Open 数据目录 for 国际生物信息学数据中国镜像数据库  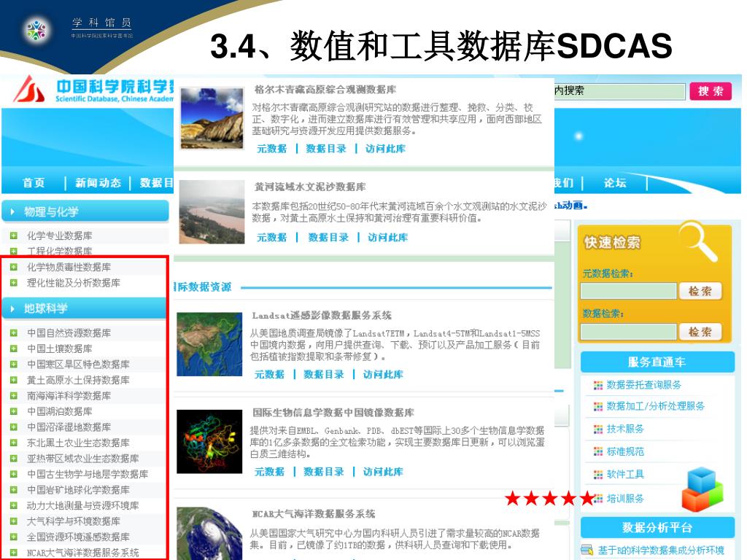[323, 472]
